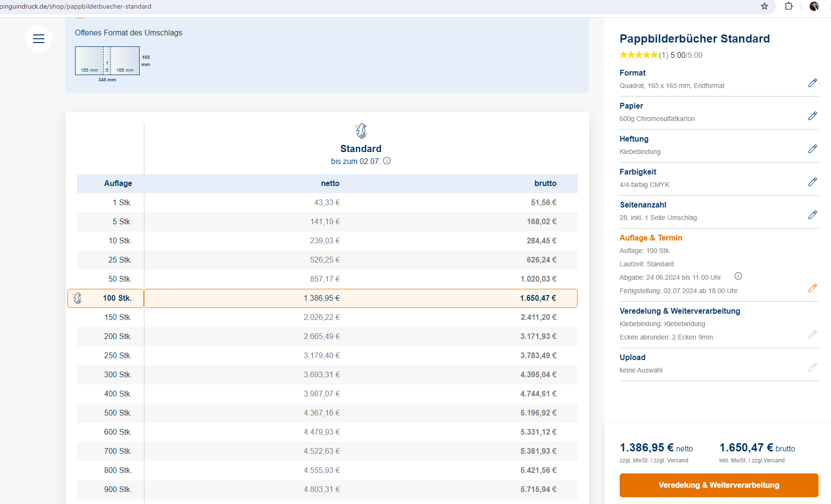Open the Auflage & Termin section heading

click(x=651, y=238)
